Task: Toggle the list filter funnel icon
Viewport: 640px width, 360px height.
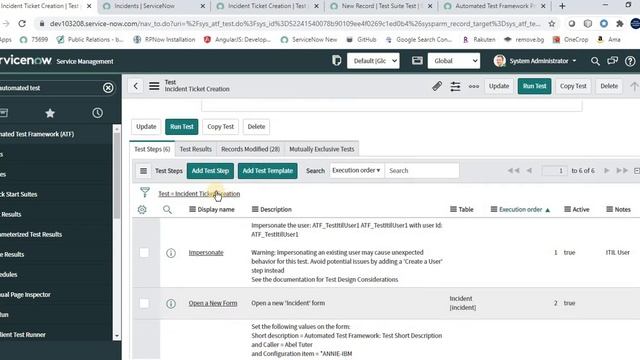Action: click(144, 192)
